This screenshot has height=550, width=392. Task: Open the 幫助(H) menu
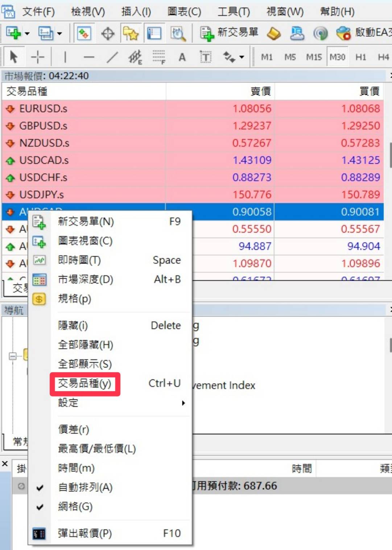(337, 12)
